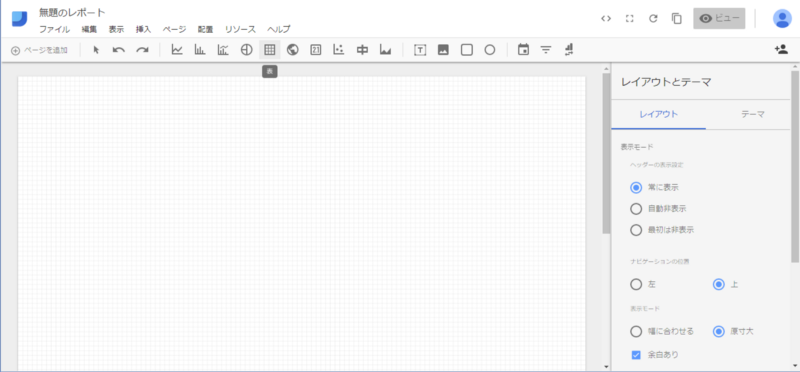Insert a bullet chart
The height and width of the screenshot is (372, 800).
[362, 50]
